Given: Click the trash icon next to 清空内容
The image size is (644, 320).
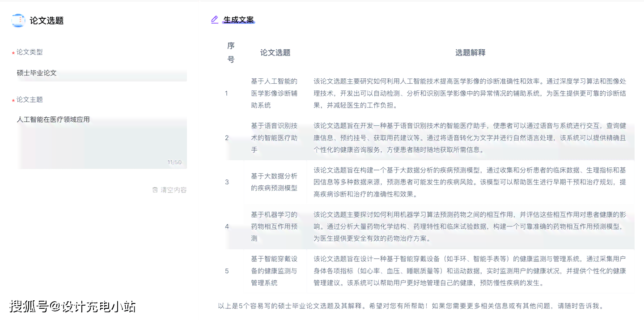Looking at the screenshot, I should pos(155,190).
